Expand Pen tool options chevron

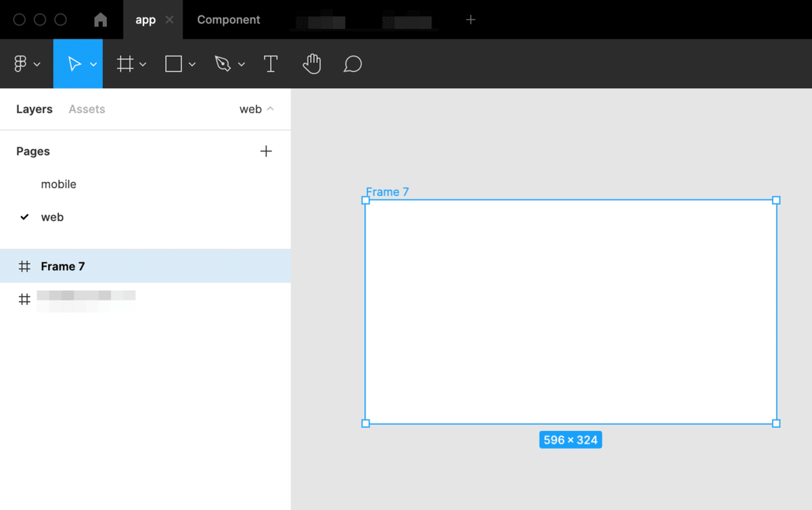(242, 64)
